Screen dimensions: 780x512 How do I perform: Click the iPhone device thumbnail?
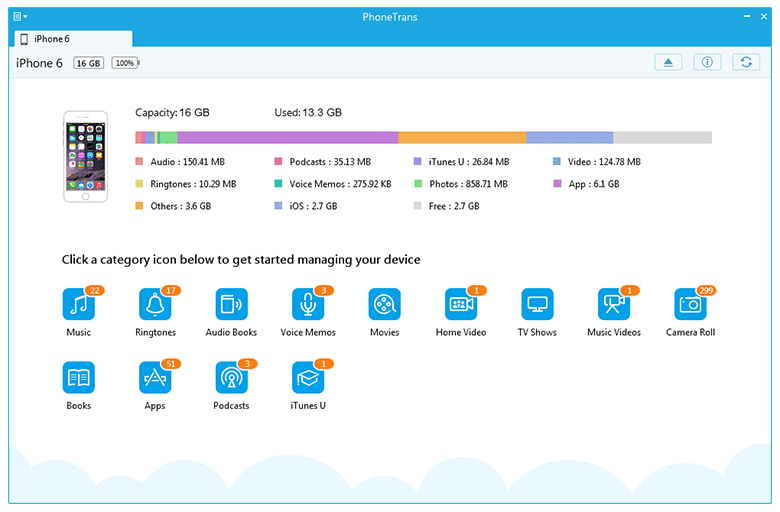coord(86,157)
